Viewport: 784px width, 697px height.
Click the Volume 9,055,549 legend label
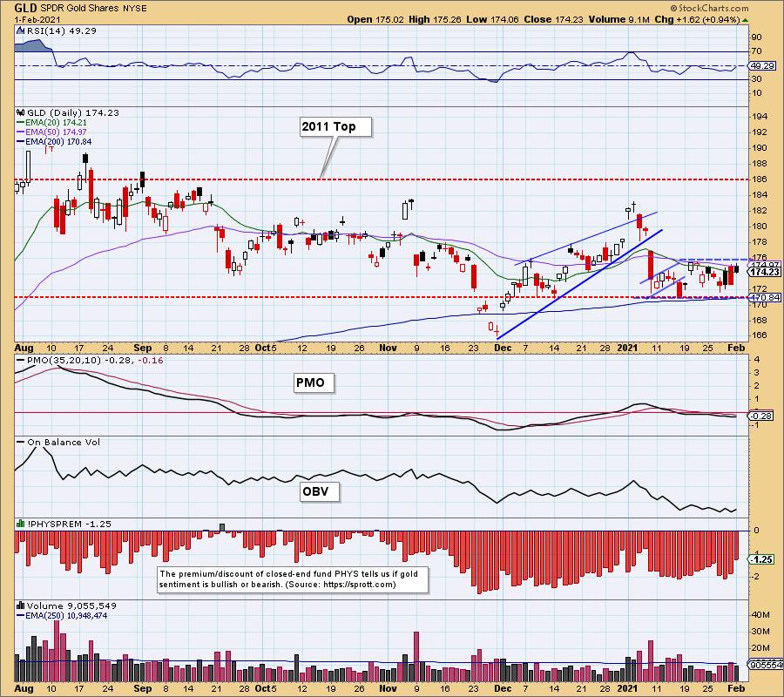pos(72,606)
